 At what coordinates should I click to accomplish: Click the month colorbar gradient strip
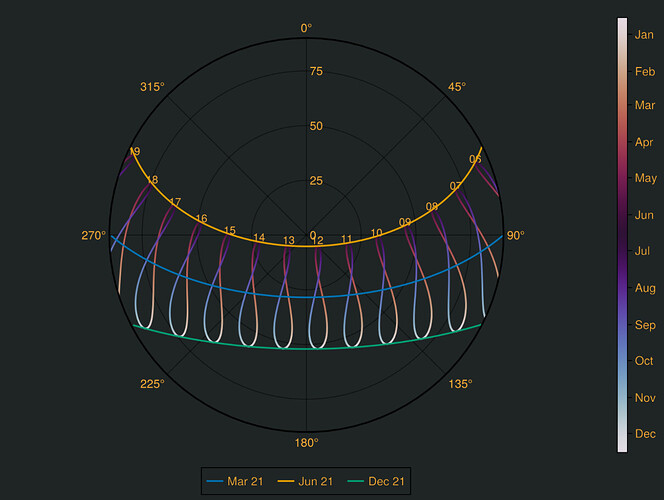[x=622, y=235]
